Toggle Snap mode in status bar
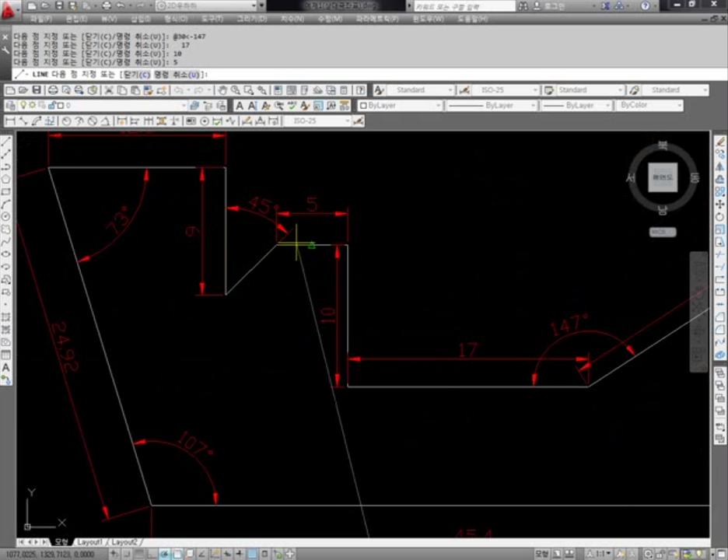The width and height of the screenshot is (728, 560). (128, 554)
